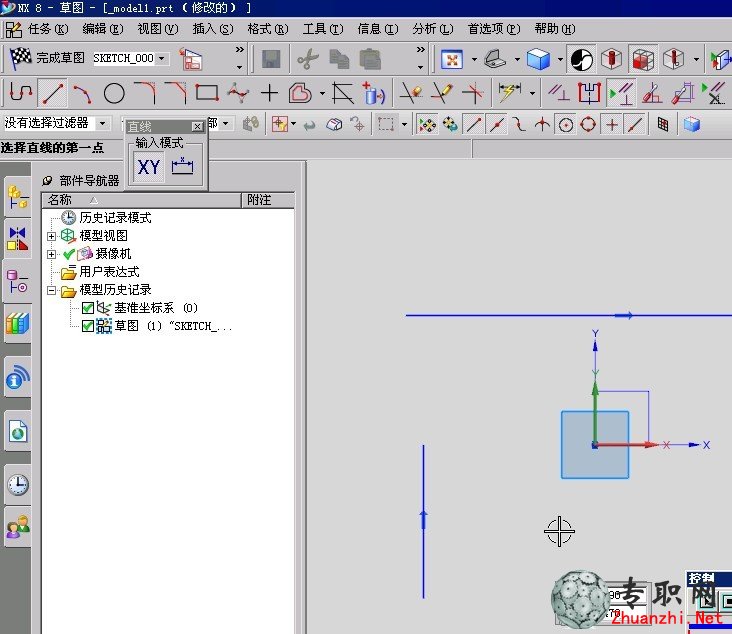The width and height of the screenshot is (732, 634).
Task: Open the SKETCH_000 name dropdown
Action: [x=162, y=58]
